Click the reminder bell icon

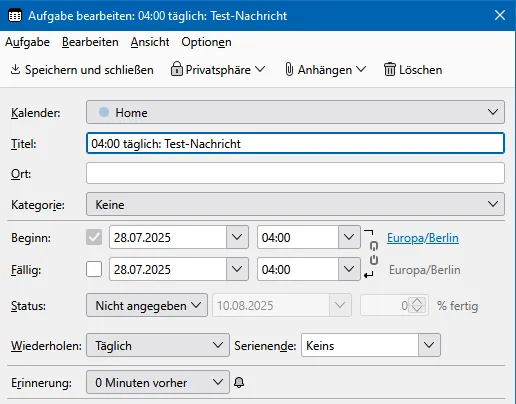239,382
